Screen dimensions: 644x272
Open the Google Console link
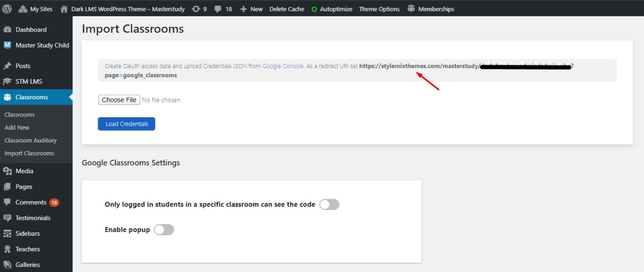click(283, 66)
